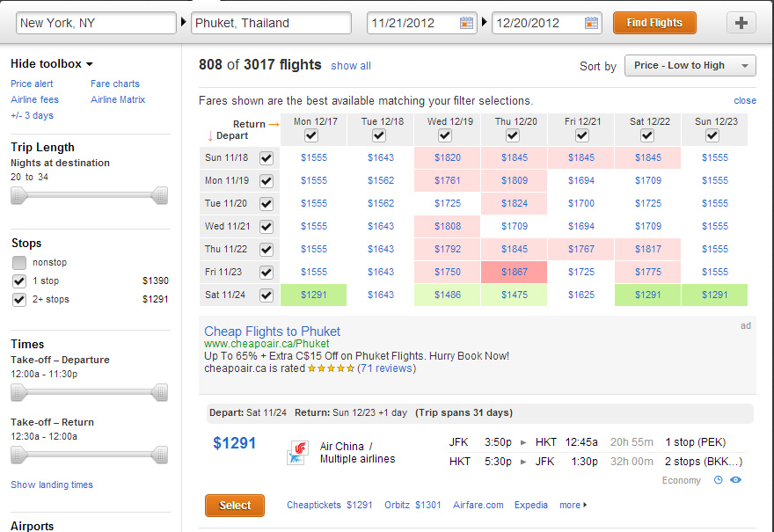Uncheck the Wed 12/19 return column checkbox
Viewport: 774px width, 532px height.
pos(445,135)
